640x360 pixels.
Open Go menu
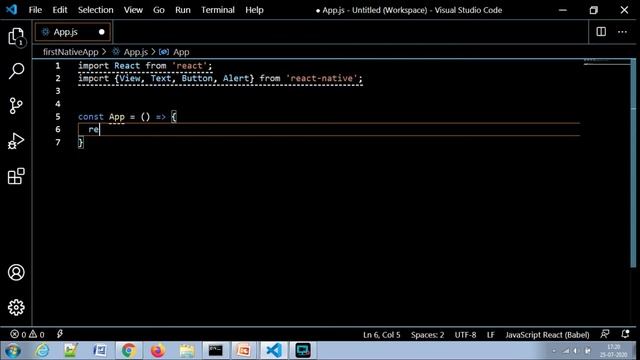point(159,10)
